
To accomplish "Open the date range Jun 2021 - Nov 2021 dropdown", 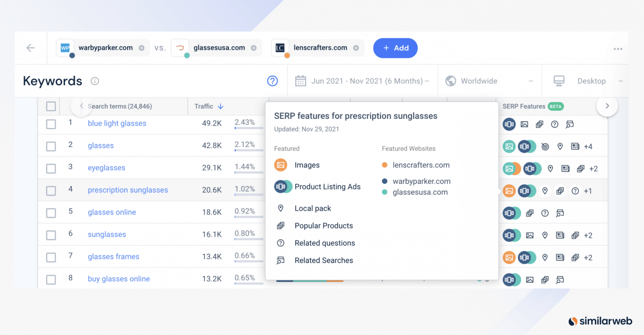I will tap(362, 81).
